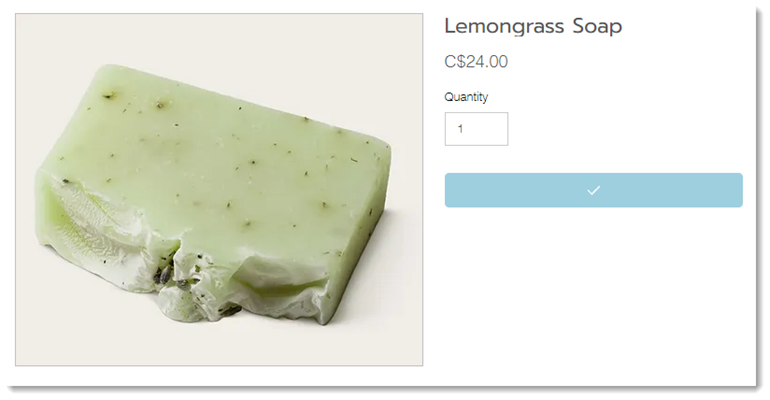770x400 pixels.
Task: Click the product price below the title
Action: click(476, 62)
